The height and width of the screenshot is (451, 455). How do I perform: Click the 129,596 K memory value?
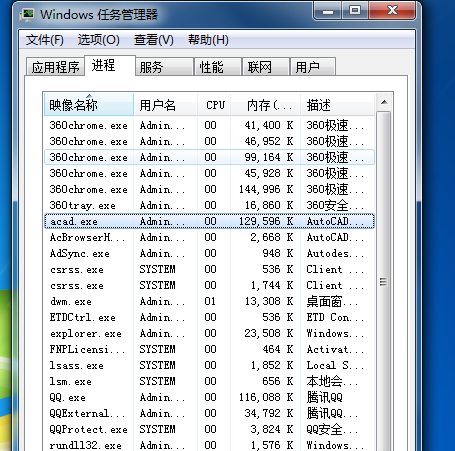(x=266, y=221)
